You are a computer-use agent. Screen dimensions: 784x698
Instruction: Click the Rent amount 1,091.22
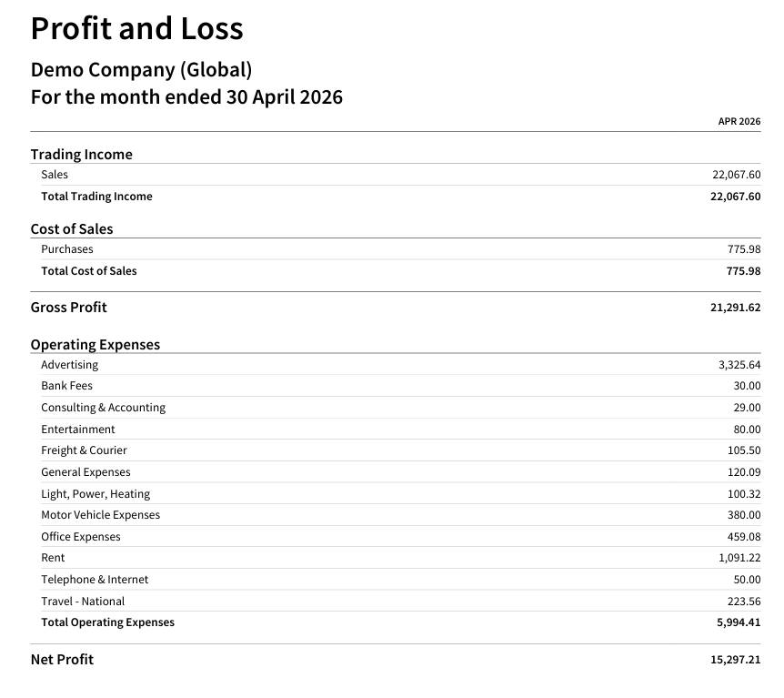(x=739, y=558)
